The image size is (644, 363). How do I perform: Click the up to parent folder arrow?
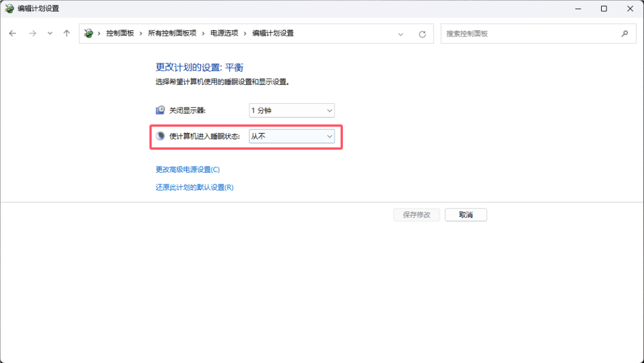tap(66, 33)
